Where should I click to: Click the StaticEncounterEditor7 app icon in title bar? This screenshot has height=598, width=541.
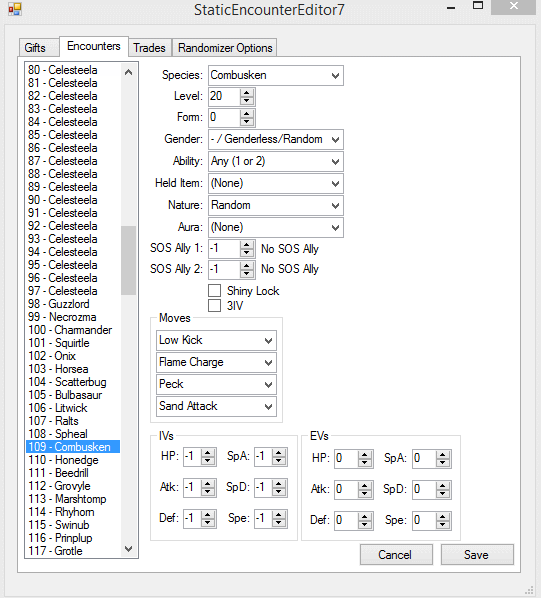tap(14, 9)
